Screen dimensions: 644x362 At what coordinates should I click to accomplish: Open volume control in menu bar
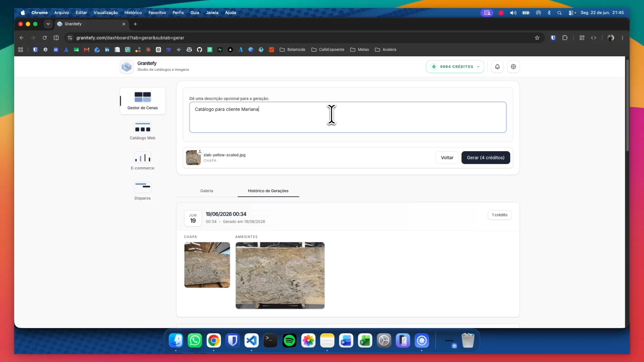click(513, 13)
